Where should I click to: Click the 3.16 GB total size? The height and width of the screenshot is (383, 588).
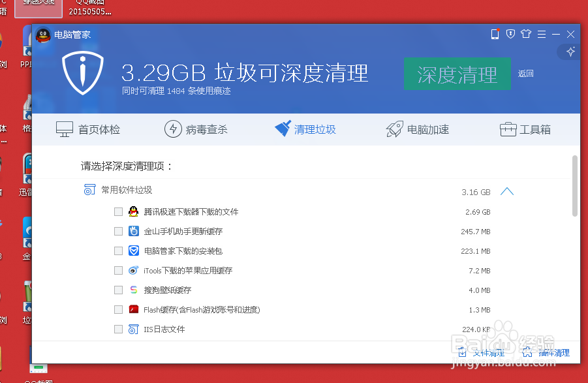click(x=476, y=192)
